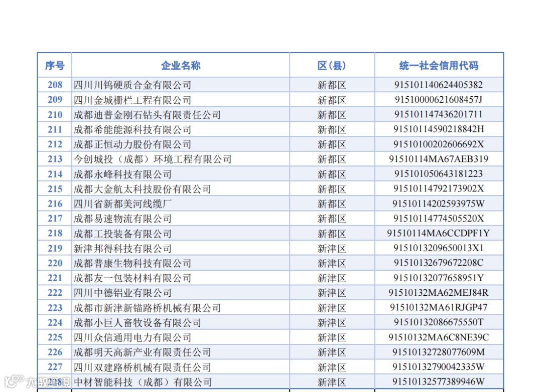Click 成都普康生物科技有限公司 entry
Image resolution: width=542 pixels, height=392 pixels.
point(132,263)
